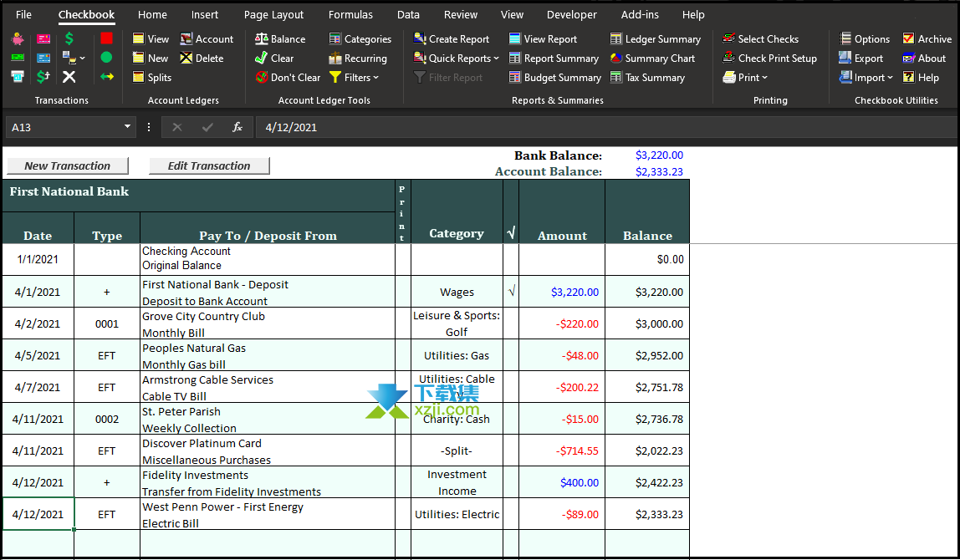Open Ledger Summary
The height and width of the screenshot is (560, 960).
[x=656, y=39]
